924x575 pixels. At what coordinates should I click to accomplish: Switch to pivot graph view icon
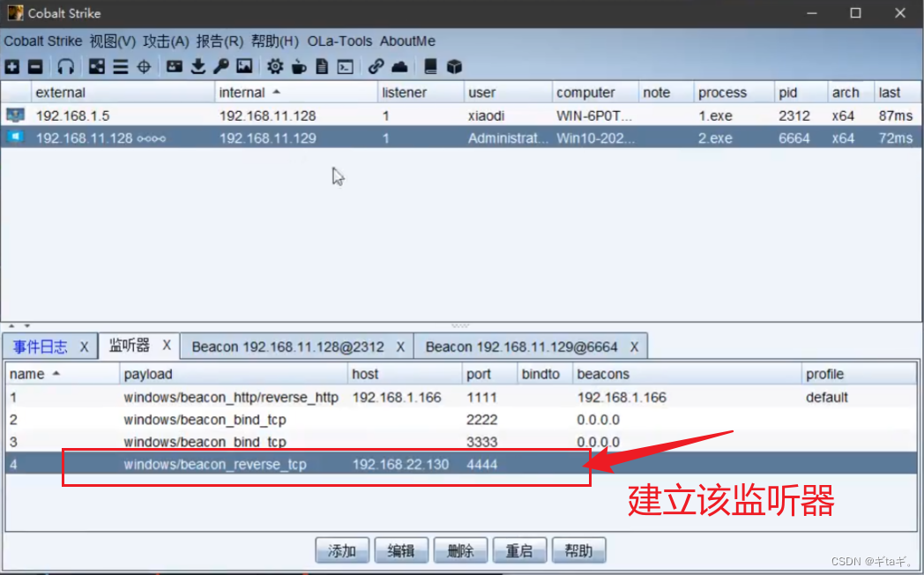coord(97,66)
